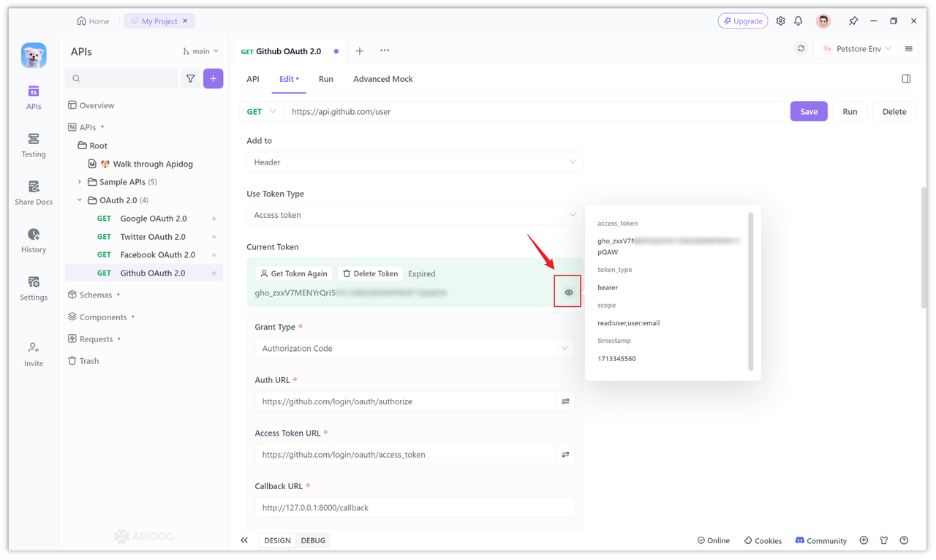Open the help question mark icon

tap(904, 540)
